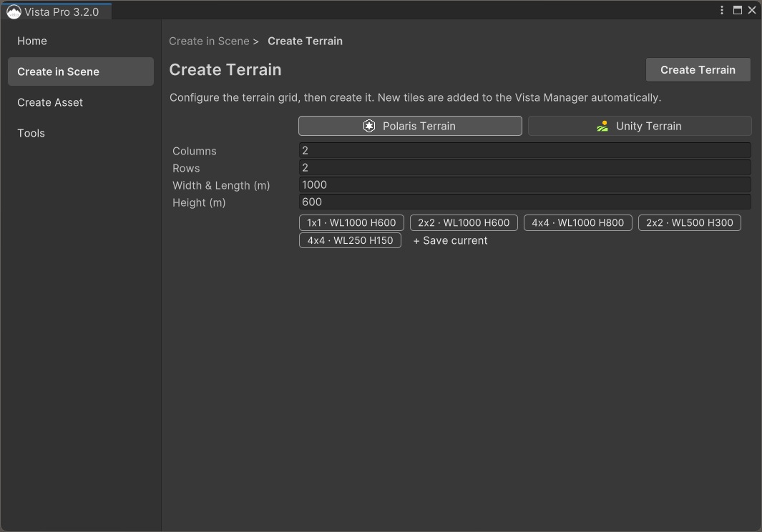762x532 pixels.
Task: Click the Width & Length input field
Action: 525,184
